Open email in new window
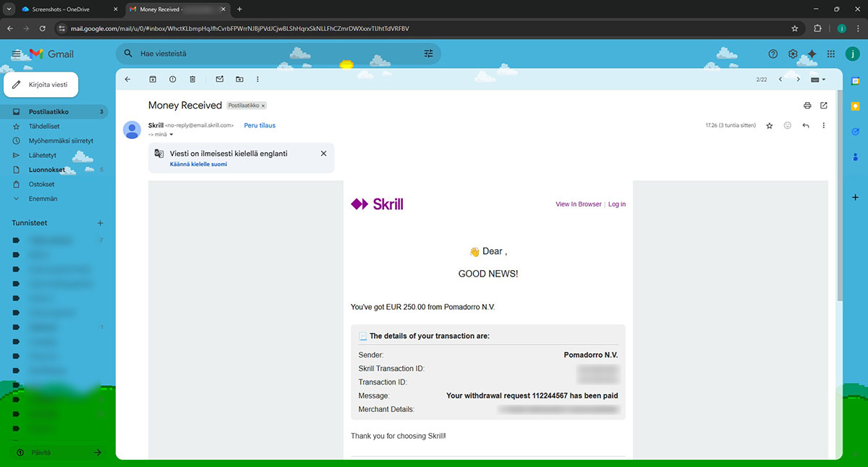Viewport: 868px width, 467px height. coord(823,106)
